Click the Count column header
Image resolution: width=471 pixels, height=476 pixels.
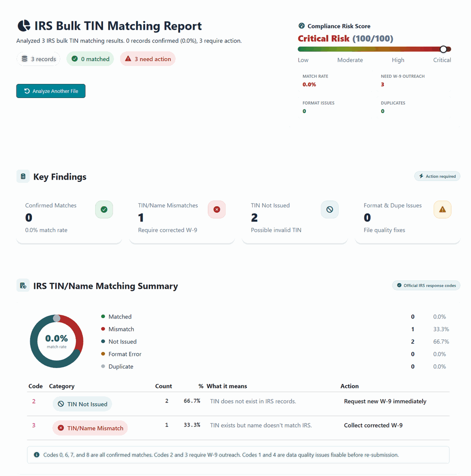(x=163, y=386)
